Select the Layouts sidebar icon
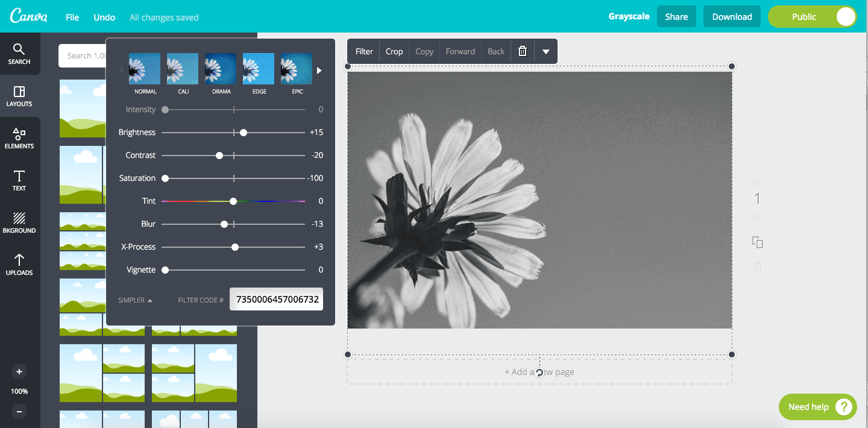Image resolution: width=868 pixels, height=428 pixels. [19, 96]
